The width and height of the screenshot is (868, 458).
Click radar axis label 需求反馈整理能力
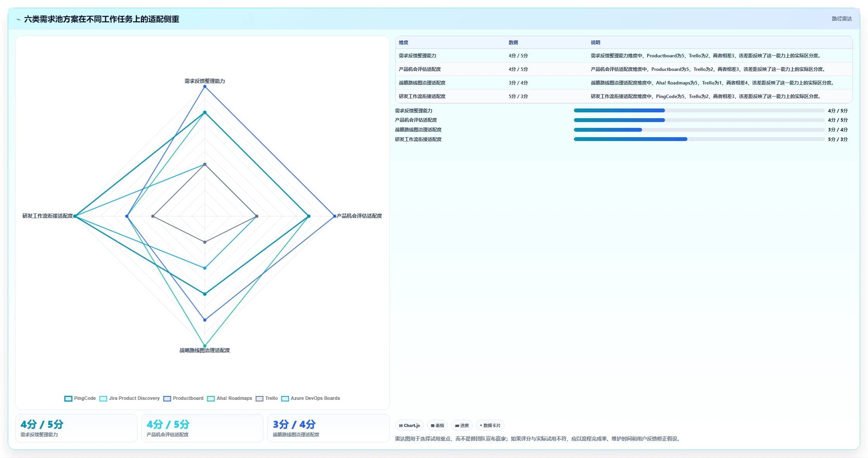[205, 81]
